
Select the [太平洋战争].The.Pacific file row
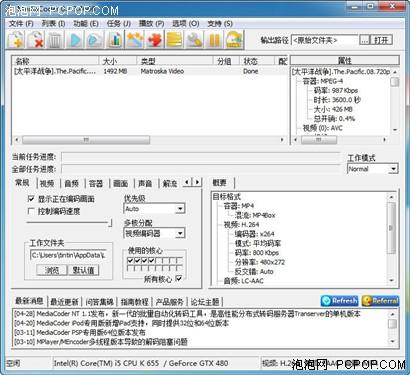point(149,71)
